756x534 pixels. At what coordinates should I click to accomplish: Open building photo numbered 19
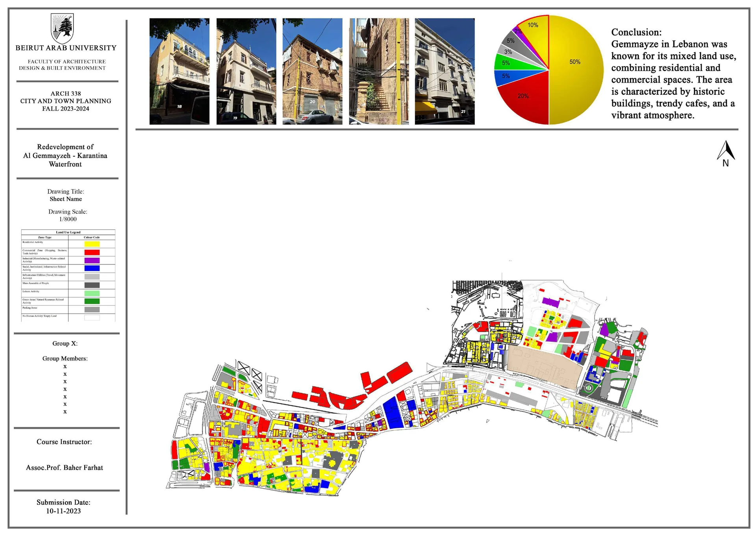point(246,71)
